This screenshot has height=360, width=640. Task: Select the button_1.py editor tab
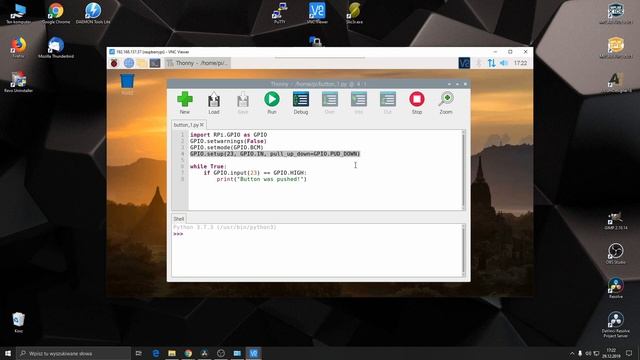pos(186,125)
